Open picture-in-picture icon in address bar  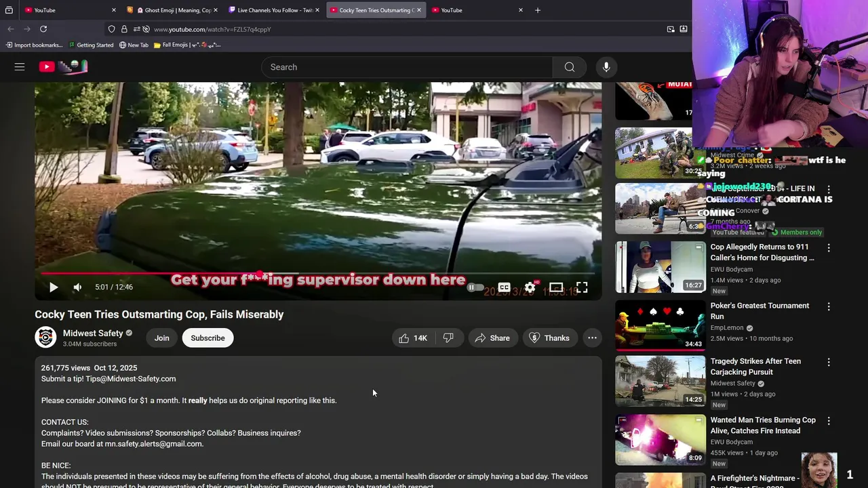click(671, 29)
